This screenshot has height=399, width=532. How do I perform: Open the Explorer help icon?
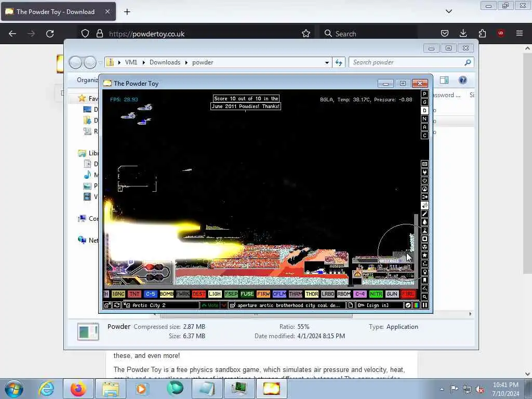point(463,80)
